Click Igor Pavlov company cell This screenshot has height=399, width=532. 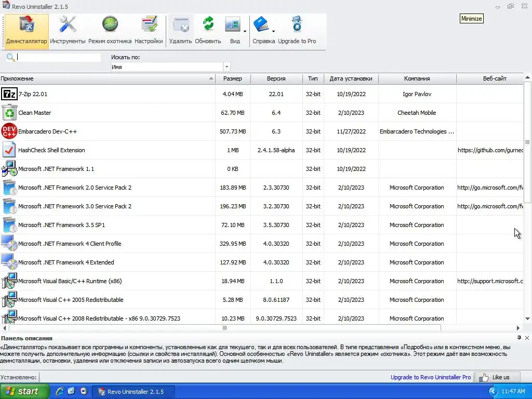(x=417, y=94)
